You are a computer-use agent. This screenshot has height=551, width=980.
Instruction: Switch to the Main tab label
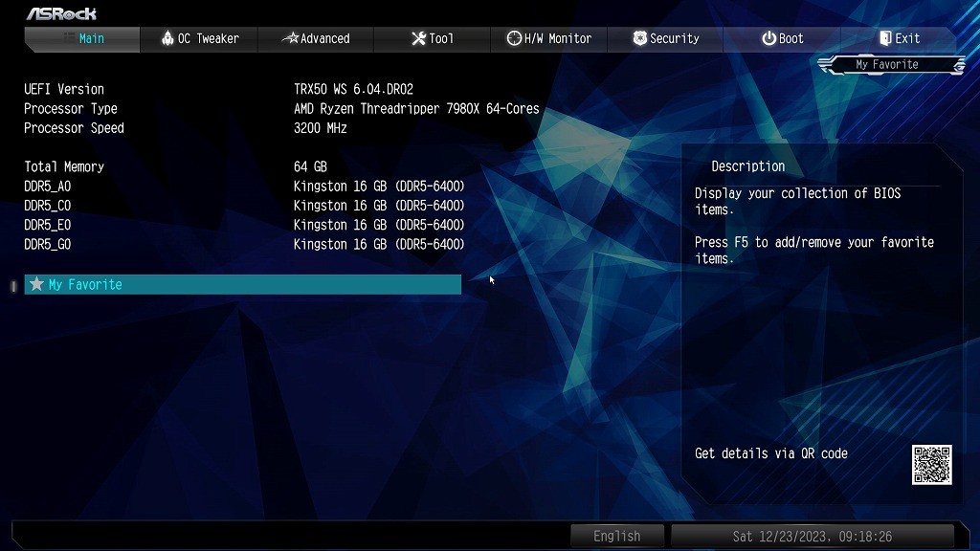[92, 38]
